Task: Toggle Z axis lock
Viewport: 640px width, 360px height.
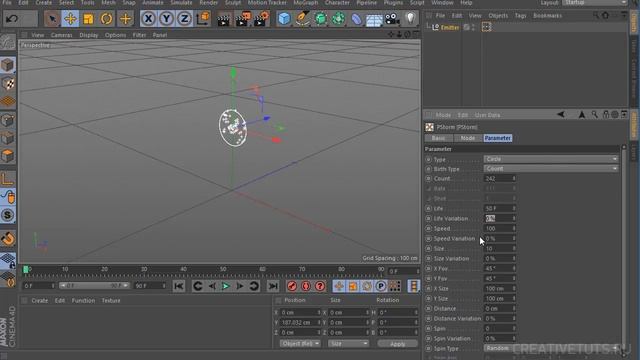Action: pos(184,19)
